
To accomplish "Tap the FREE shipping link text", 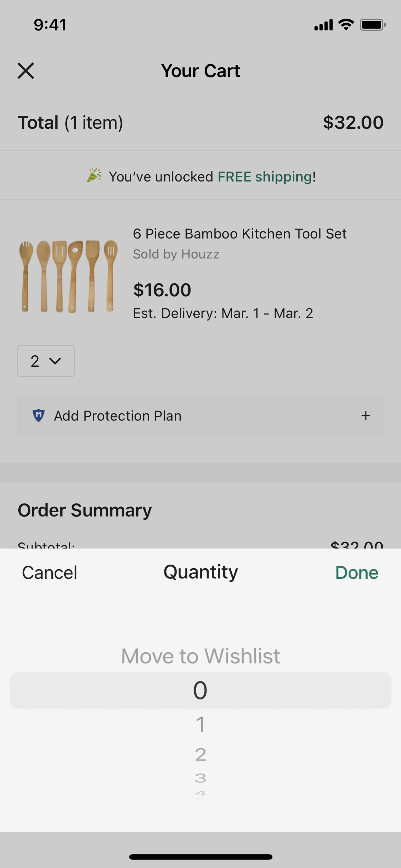I will pos(265,177).
